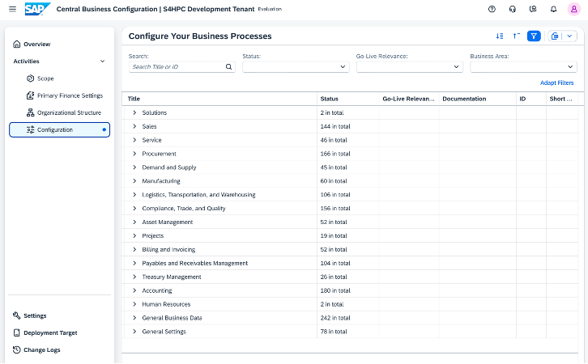Expand the Asset Management row
The image size is (588, 364).
coord(134,222)
